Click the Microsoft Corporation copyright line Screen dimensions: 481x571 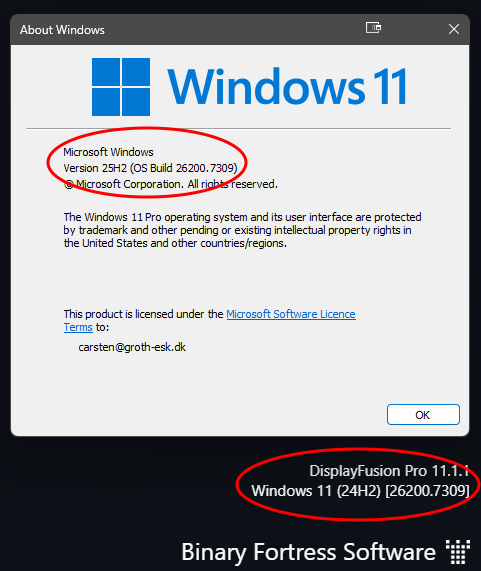pyautogui.click(x=171, y=184)
